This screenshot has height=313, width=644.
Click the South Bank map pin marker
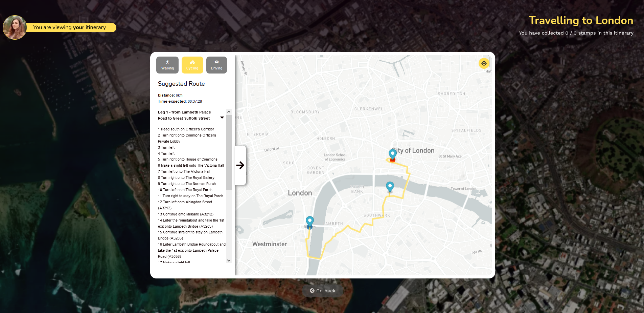(x=390, y=187)
